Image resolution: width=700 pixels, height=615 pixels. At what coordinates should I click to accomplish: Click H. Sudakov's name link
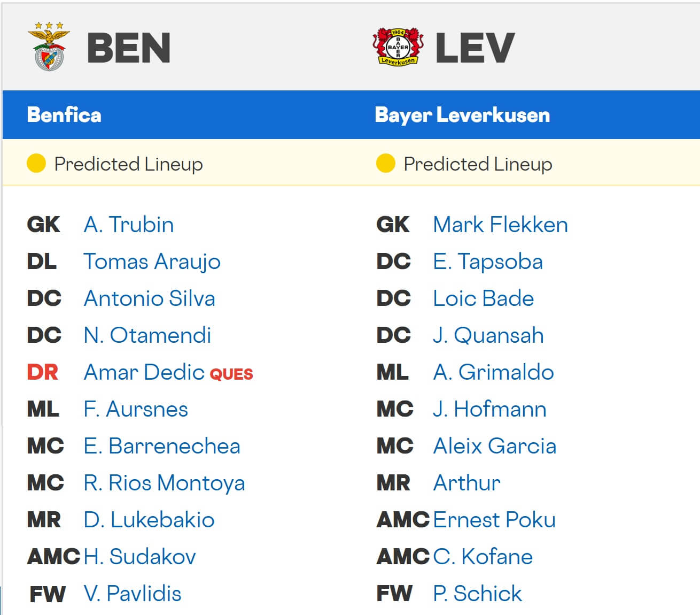[140, 557]
